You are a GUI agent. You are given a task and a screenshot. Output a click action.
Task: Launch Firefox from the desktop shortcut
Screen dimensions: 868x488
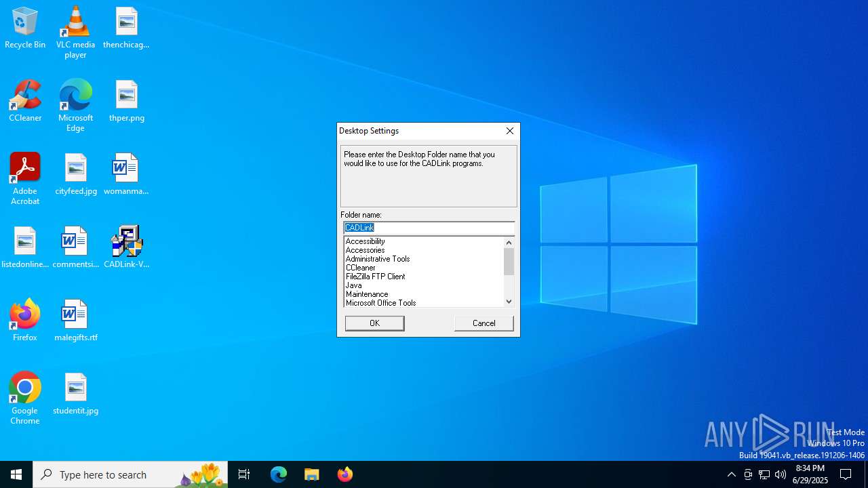(x=25, y=321)
